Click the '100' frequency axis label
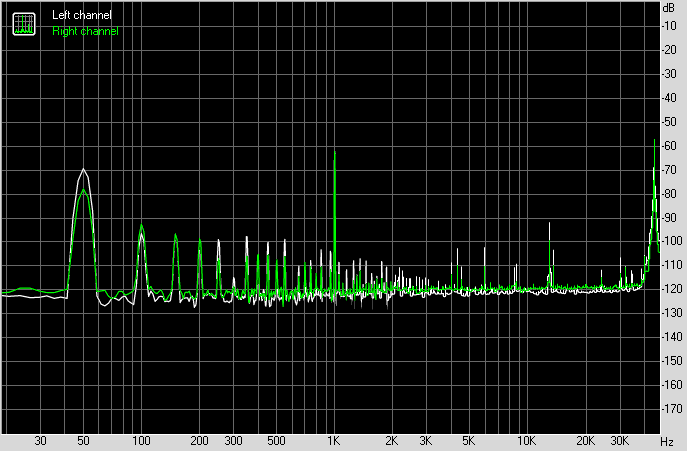This screenshot has height=451, width=687. [x=141, y=440]
